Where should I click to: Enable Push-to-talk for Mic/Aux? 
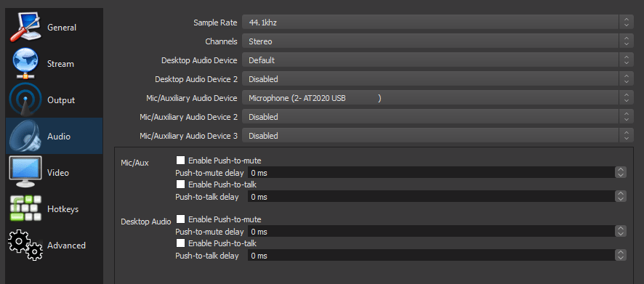[180, 184]
